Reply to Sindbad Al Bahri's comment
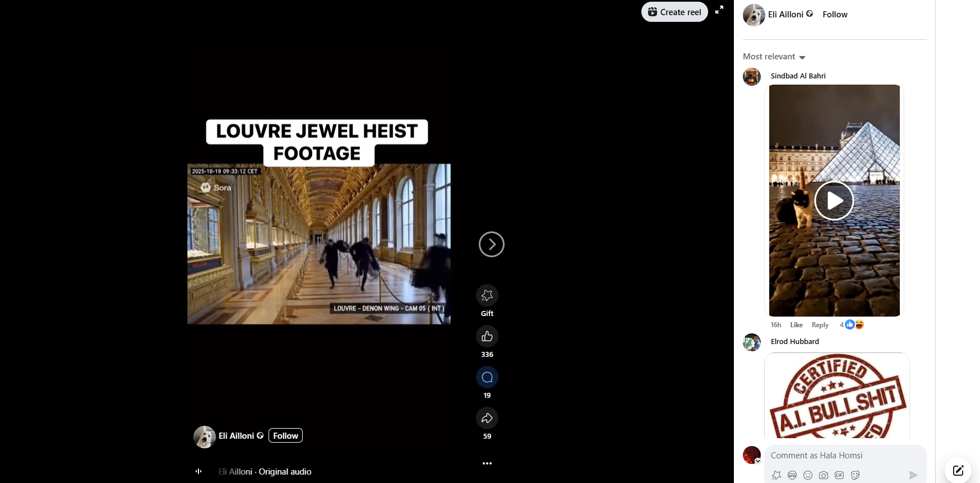The width and height of the screenshot is (980, 483). 820,325
